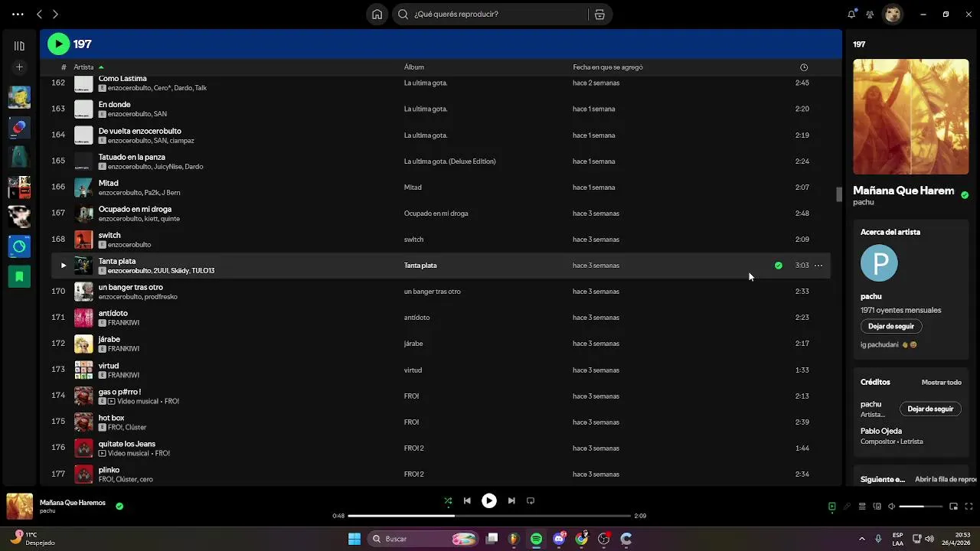The height and width of the screenshot is (551, 980).
Task: Expand the library sidebar icon
Action: click(x=19, y=46)
